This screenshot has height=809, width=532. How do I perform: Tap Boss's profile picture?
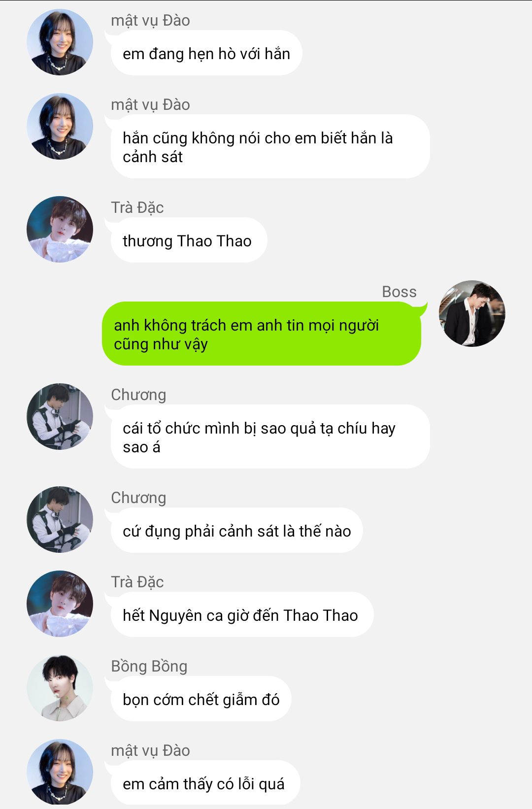[x=472, y=314]
